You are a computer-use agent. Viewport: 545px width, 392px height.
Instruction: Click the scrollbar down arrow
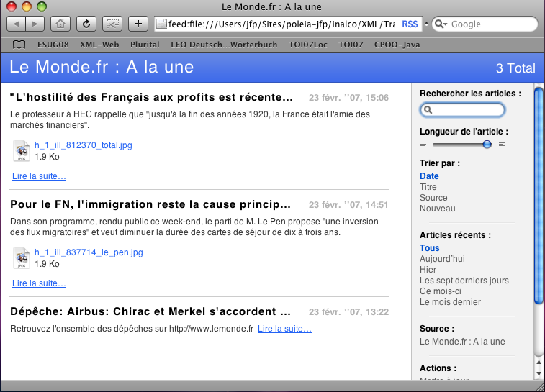[539, 374]
